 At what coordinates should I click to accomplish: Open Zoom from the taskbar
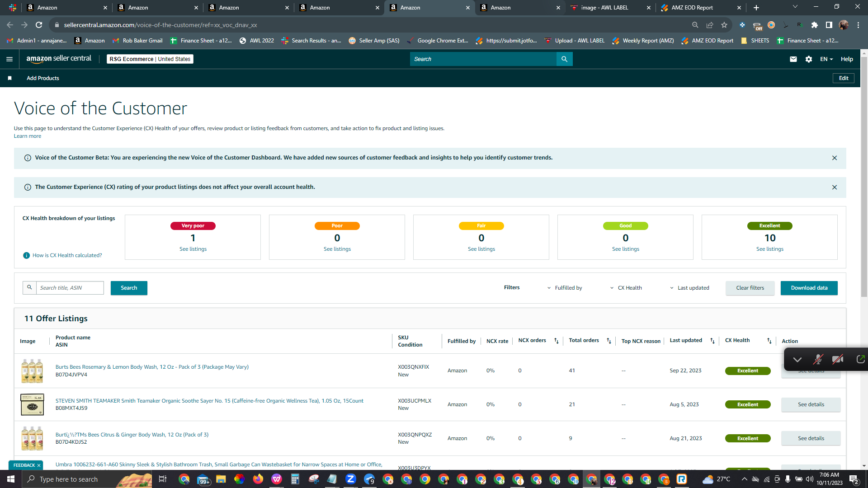350,479
